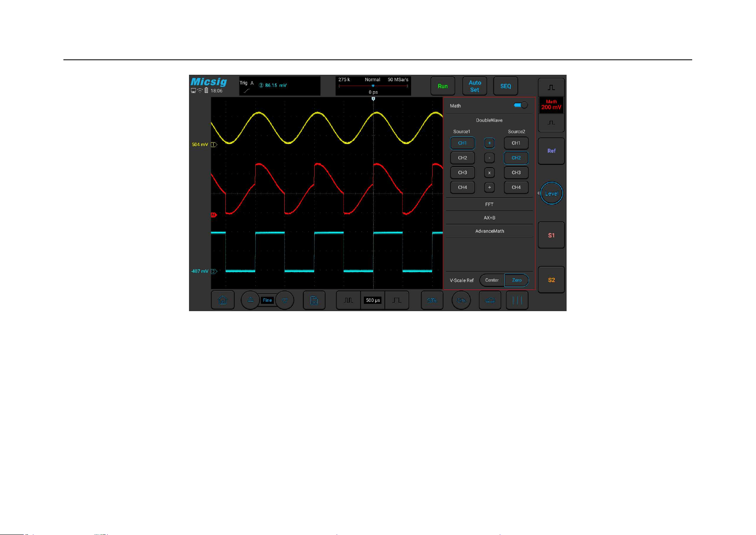Viewport: 756px width, 535px height.
Task: Select CH3 under Source1
Action: [x=462, y=173]
